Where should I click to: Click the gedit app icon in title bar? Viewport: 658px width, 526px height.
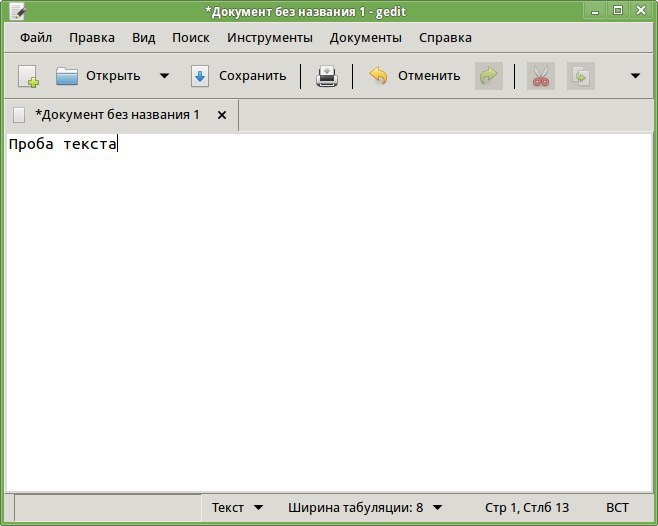click(17, 11)
